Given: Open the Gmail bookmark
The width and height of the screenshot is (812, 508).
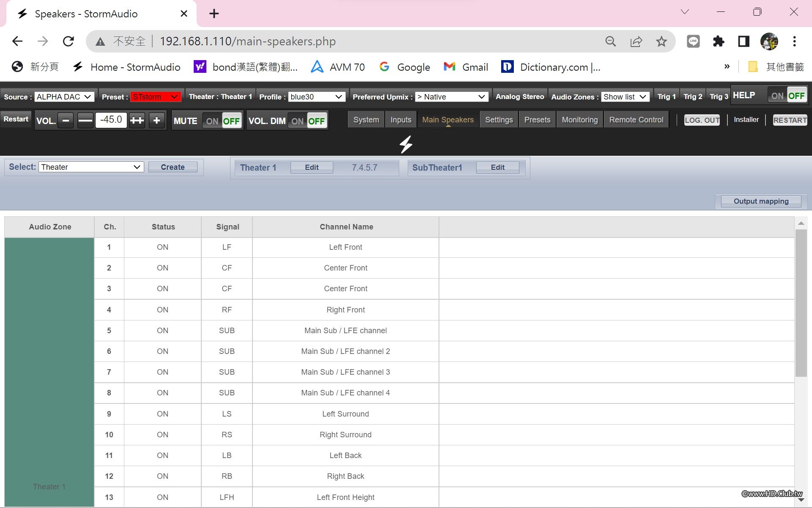Looking at the screenshot, I should tap(466, 67).
